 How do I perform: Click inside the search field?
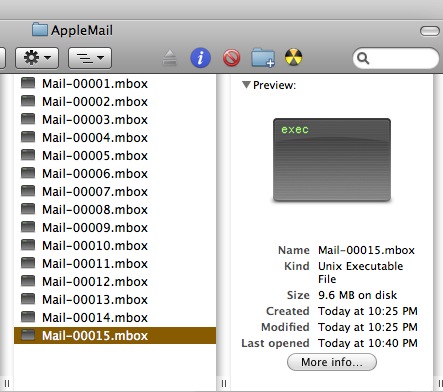point(396,58)
